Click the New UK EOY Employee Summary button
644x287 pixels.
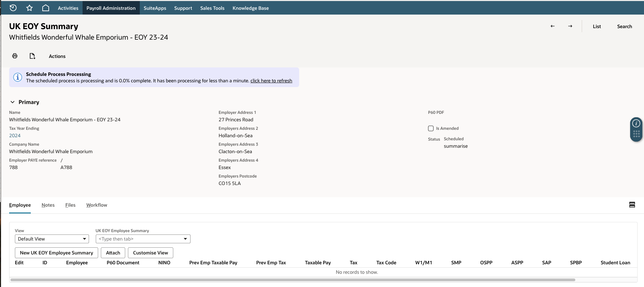click(57, 253)
